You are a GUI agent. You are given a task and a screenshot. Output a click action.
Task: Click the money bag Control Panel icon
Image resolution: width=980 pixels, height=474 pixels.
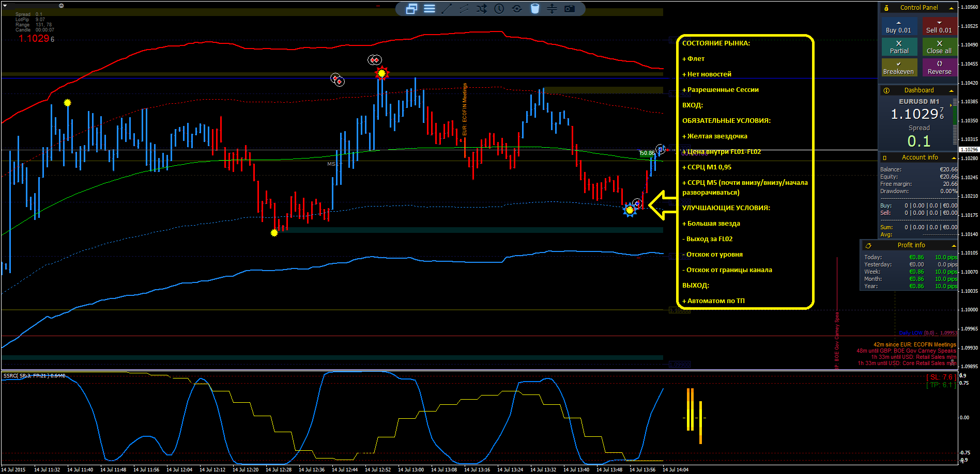point(886,8)
